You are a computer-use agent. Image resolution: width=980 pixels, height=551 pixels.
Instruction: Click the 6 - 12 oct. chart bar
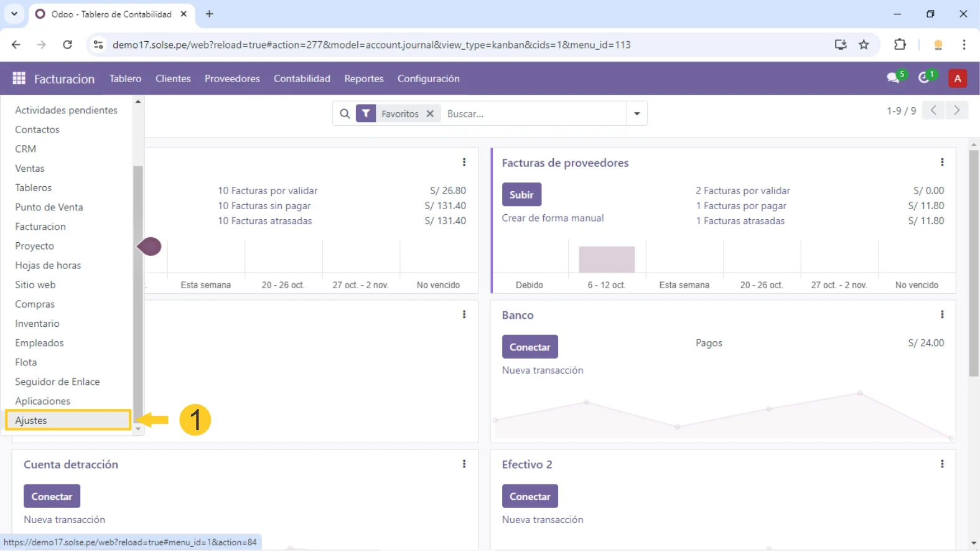click(x=607, y=260)
